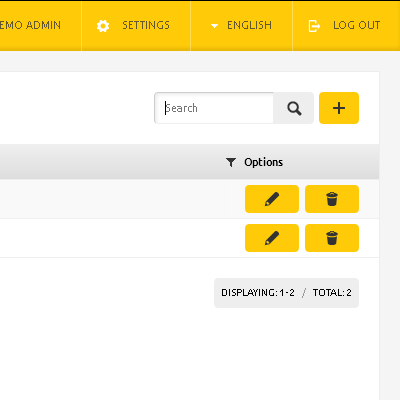Screen dimensions: 400x400
Task: Add a new record with plus button
Action: [339, 108]
